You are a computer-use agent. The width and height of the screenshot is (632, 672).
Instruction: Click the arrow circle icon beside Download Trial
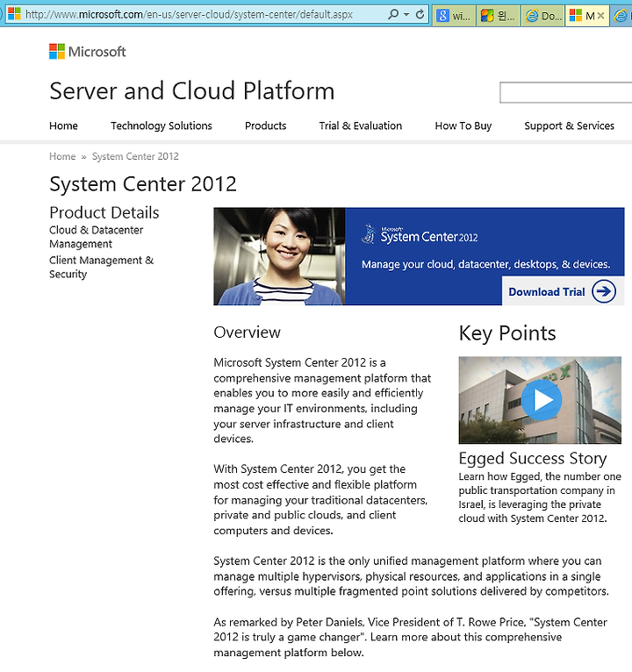(x=604, y=291)
